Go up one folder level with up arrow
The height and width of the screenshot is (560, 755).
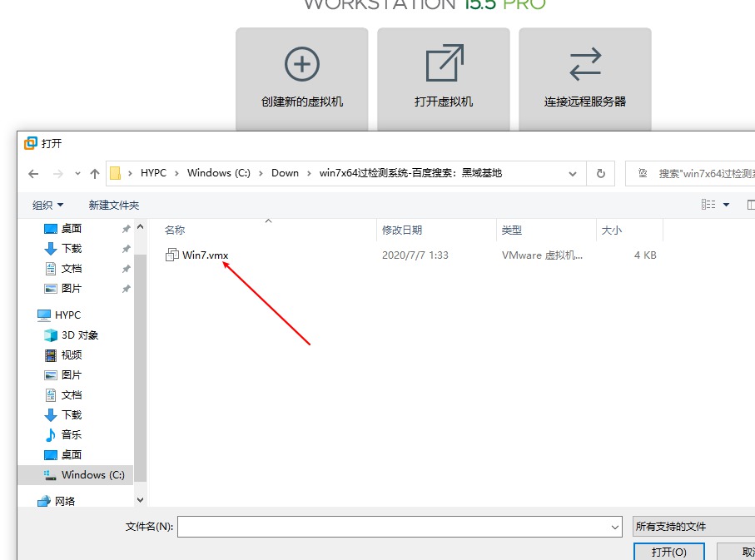[95, 173]
